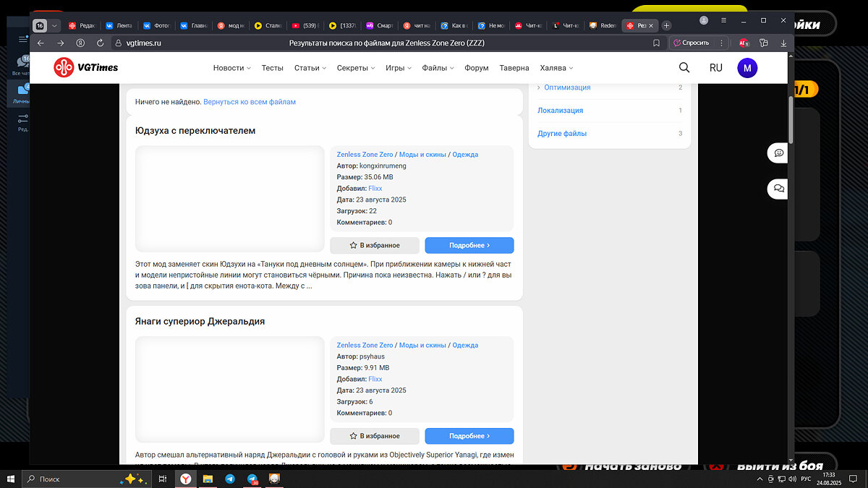This screenshot has height=488, width=868.
Task: Add Юдзуха с переключателем to favorites
Action: (x=375, y=245)
